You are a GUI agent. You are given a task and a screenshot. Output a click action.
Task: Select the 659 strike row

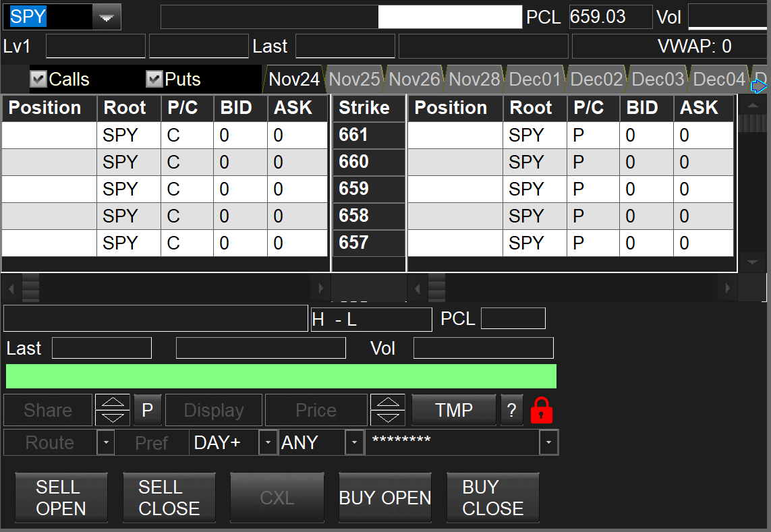[x=368, y=189]
